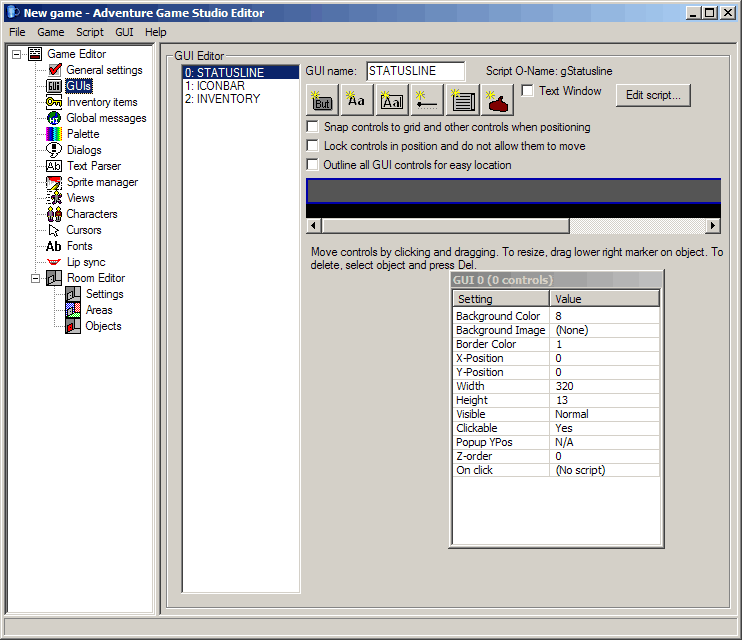The image size is (742, 640).
Task: Collapse the Game Editor tree node
Action: [17, 54]
